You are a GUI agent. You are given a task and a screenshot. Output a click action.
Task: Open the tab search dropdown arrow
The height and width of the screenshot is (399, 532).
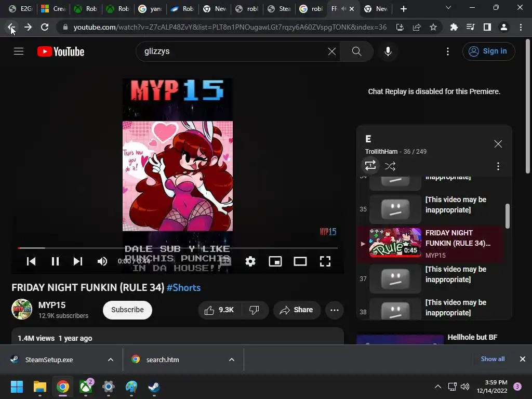(448, 7)
